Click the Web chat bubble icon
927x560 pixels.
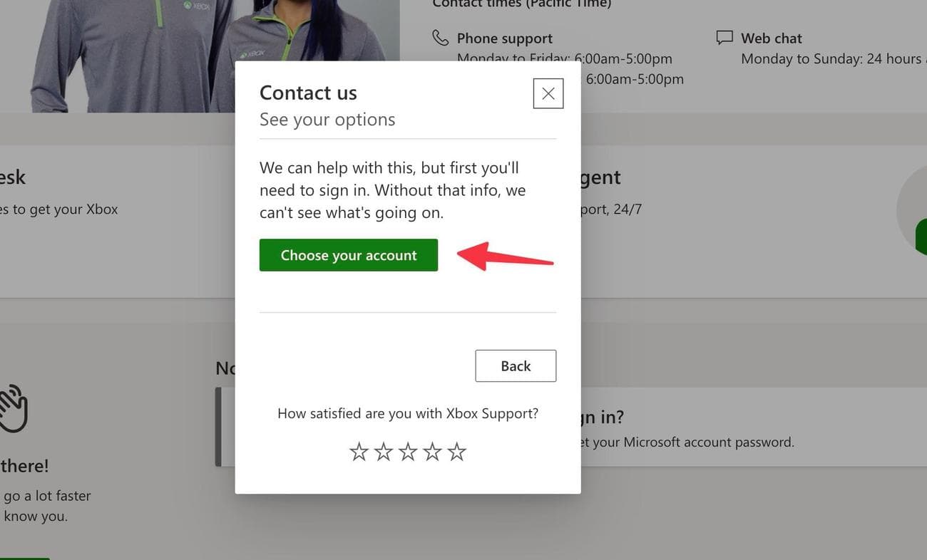point(724,38)
